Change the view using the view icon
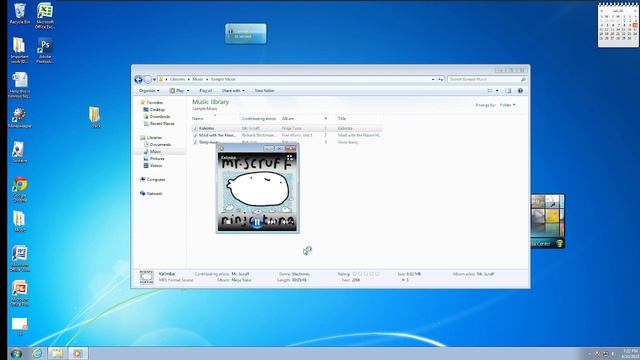 pyautogui.click(x=490, y=91)
